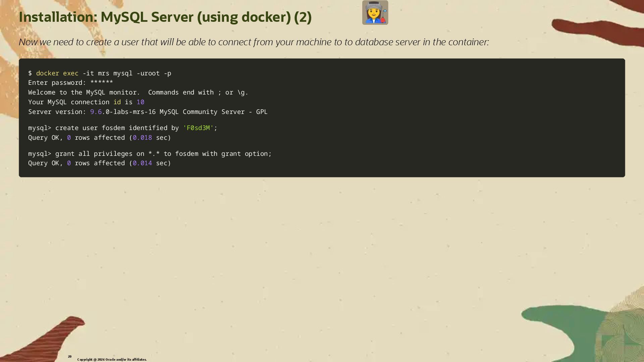Click the '0.014' seconds value
The image size is (644, 362).
[142, 163]
